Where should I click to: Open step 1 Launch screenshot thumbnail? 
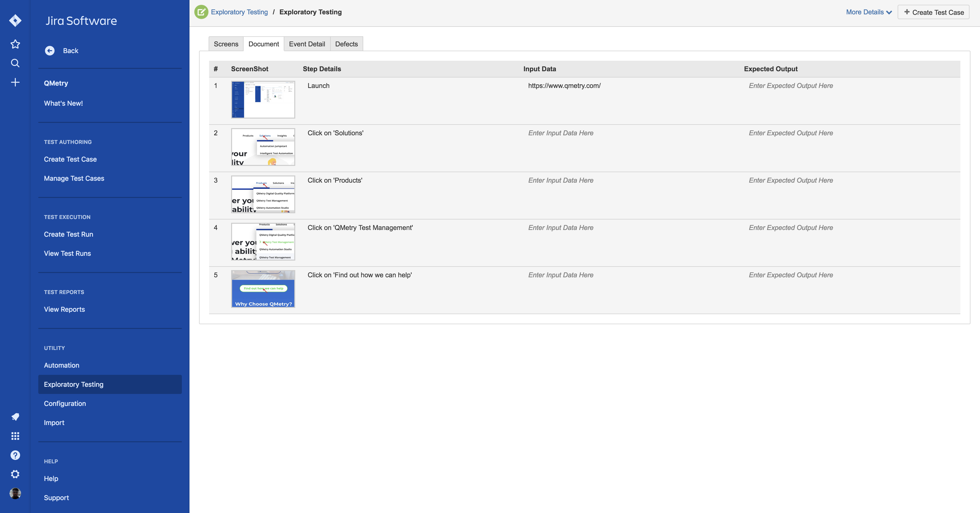tap(263, 99)
